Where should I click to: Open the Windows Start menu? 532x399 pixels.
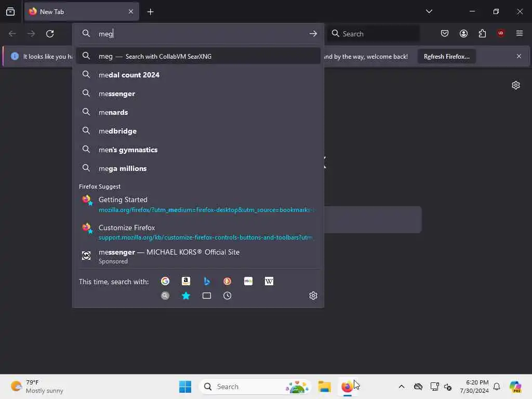tap(185, 387)
